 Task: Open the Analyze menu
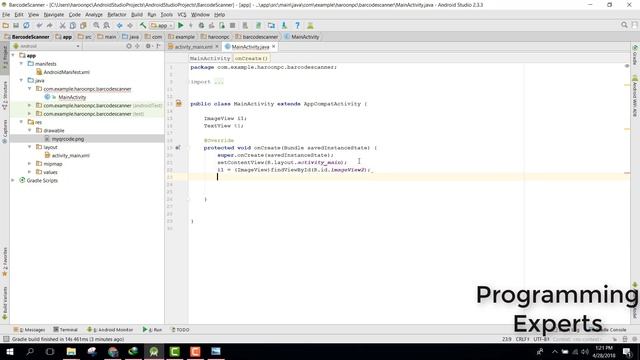click(94, 14)
